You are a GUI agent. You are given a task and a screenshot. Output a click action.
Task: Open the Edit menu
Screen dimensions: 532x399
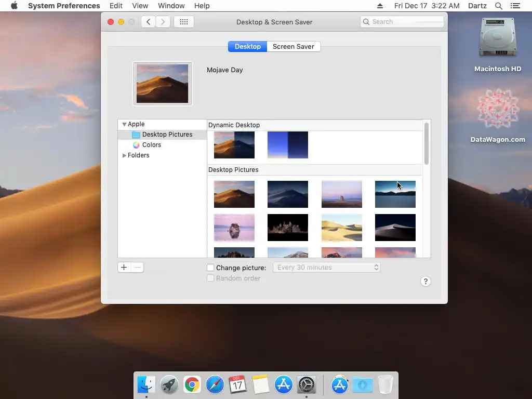click(116, 6)
